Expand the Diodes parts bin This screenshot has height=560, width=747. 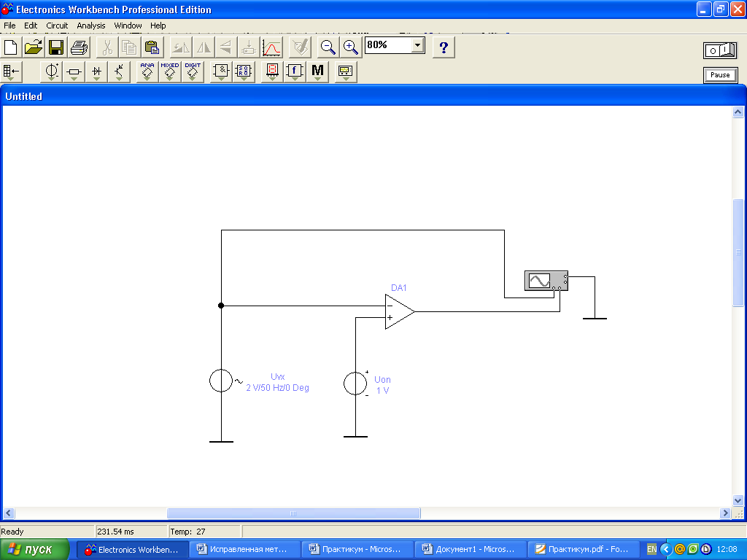[x=97, y=71]
